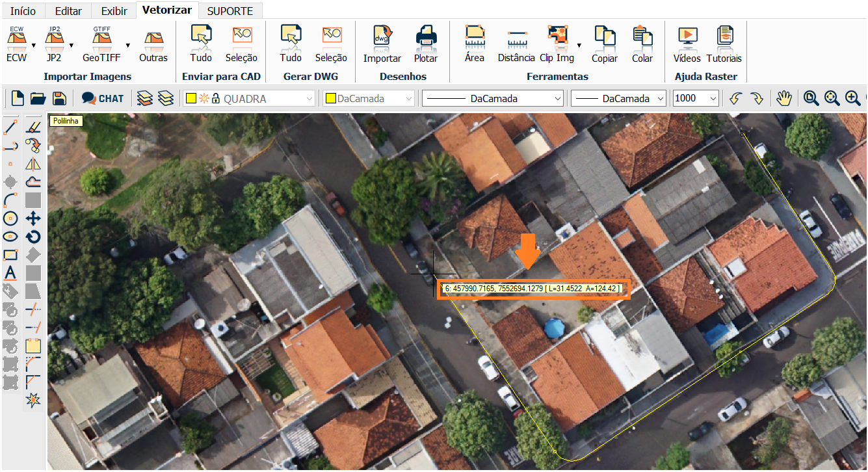Click the Save floppy disk icon
Screen dimensions: 868x472
click(x=59, y=98)
